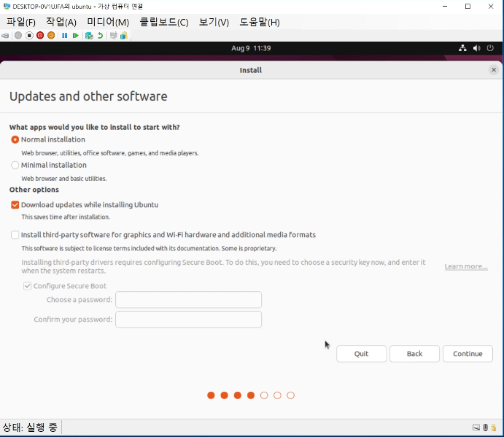Open the 미디어(M) menu
Screen dimensions: 504x437
coord(109,22)
